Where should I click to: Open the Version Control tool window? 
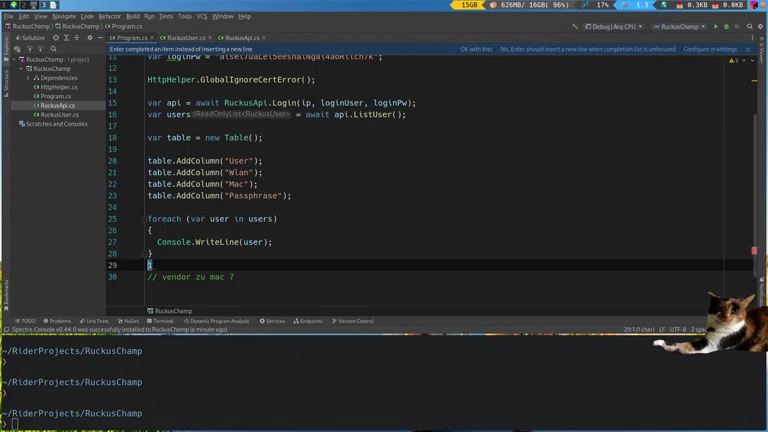353,321
